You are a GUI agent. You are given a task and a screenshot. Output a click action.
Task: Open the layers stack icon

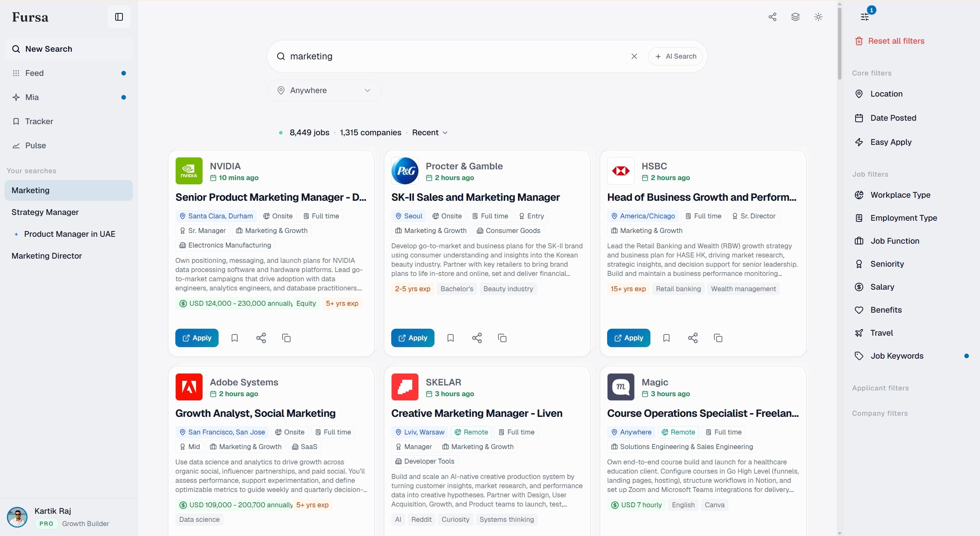click(x=795, y=17)
